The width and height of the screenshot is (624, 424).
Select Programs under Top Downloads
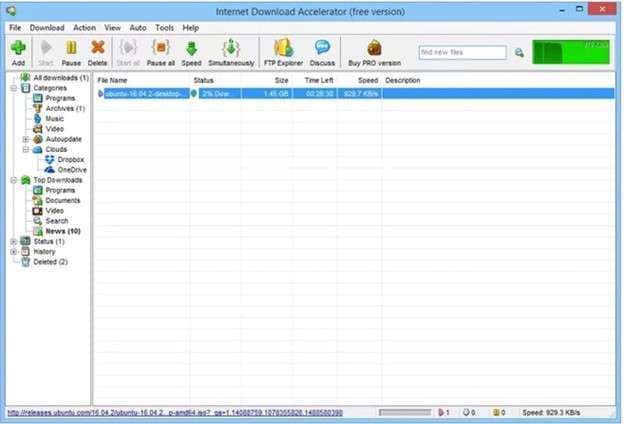60,190
